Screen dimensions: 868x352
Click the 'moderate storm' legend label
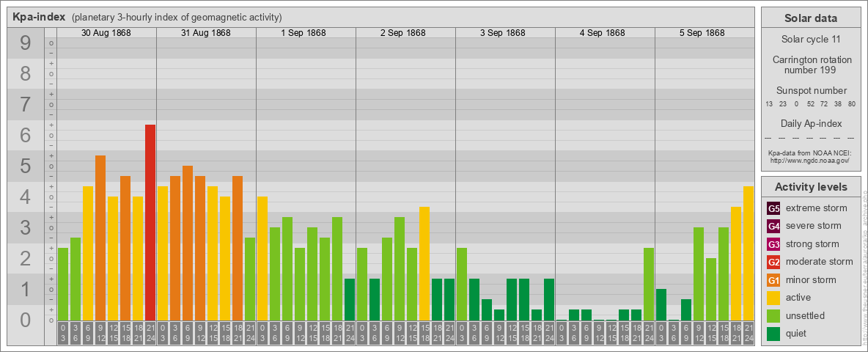click(x=820, y=262)
